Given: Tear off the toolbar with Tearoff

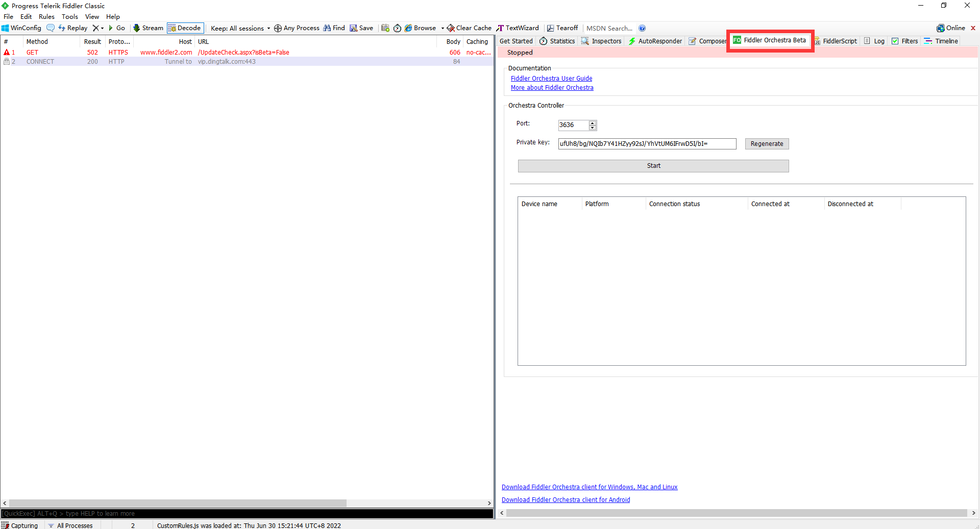Looking at the screenshot, I should coord(562,28).
